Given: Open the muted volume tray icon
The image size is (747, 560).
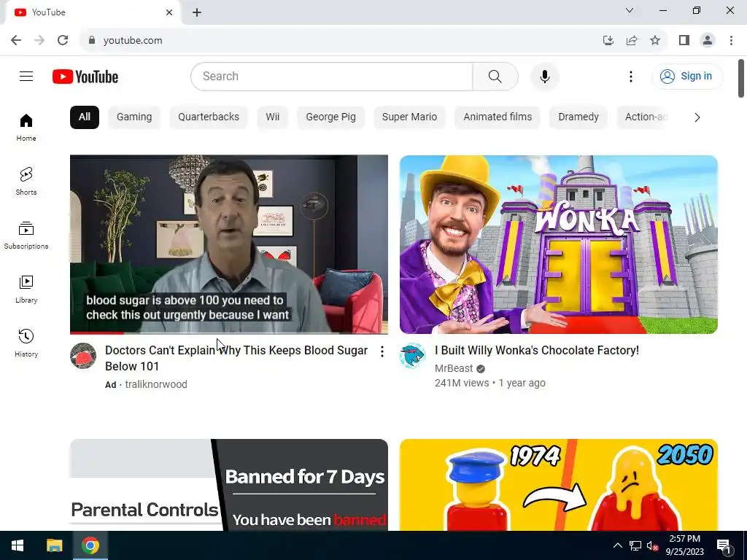Looking at the screenshot, I should click(x=653, y=545).
